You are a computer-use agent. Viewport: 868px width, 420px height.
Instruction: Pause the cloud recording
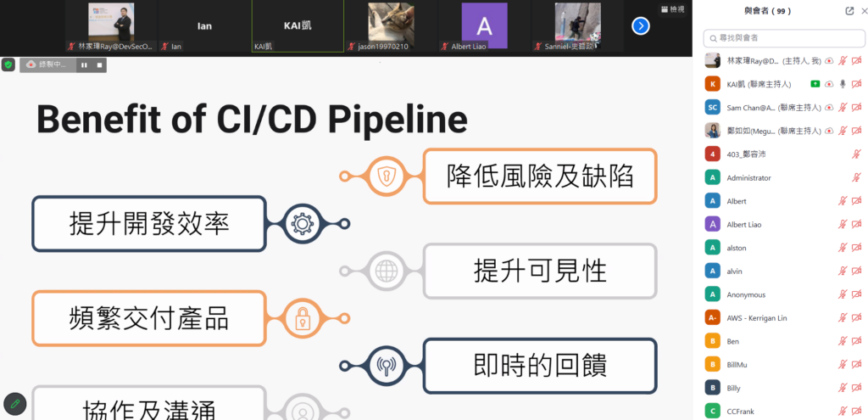84,64
